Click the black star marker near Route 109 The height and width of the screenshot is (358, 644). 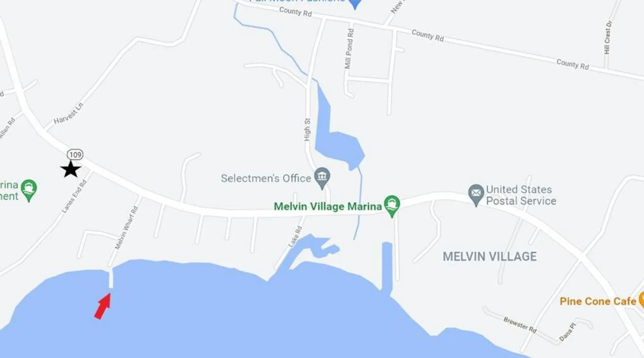[x=71, y=169]
